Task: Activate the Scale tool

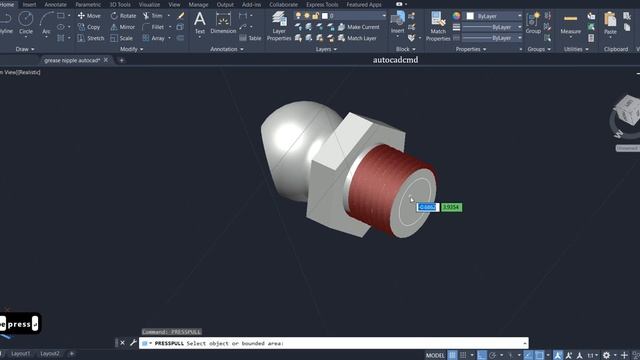Action: point(122,38)
